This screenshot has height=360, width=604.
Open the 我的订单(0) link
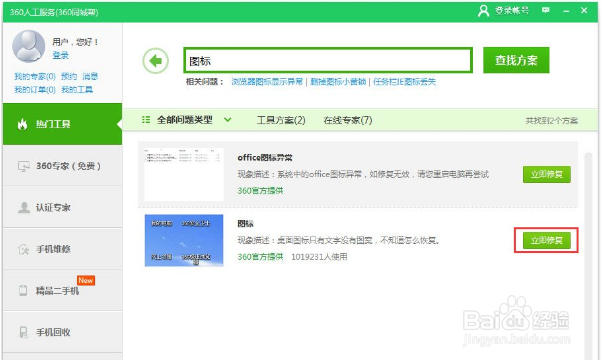point(35,90)
